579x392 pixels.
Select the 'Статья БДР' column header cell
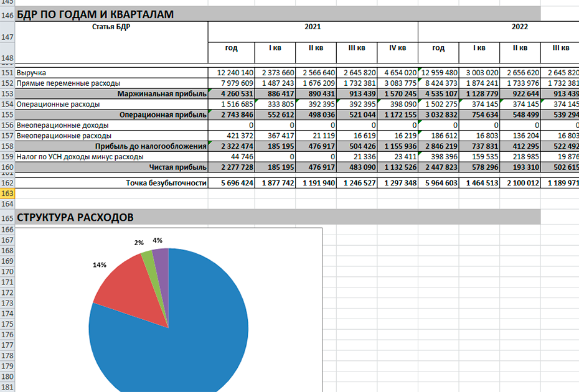point(111,27)
